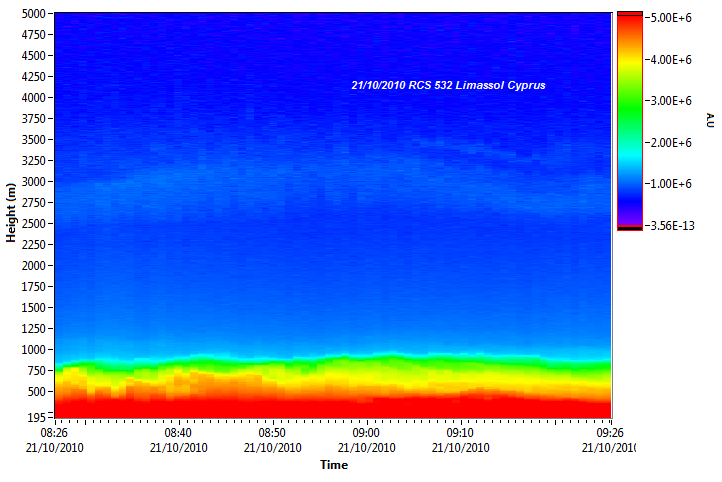
Task: Click the 08:40 time axis tick label
Action: (x=178, y=434)
